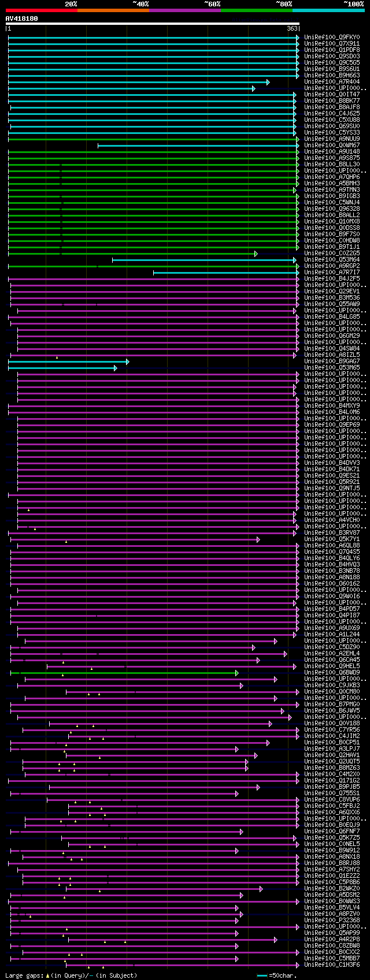Select the UniRef100_B4J2F5 label

pos(332,278)
